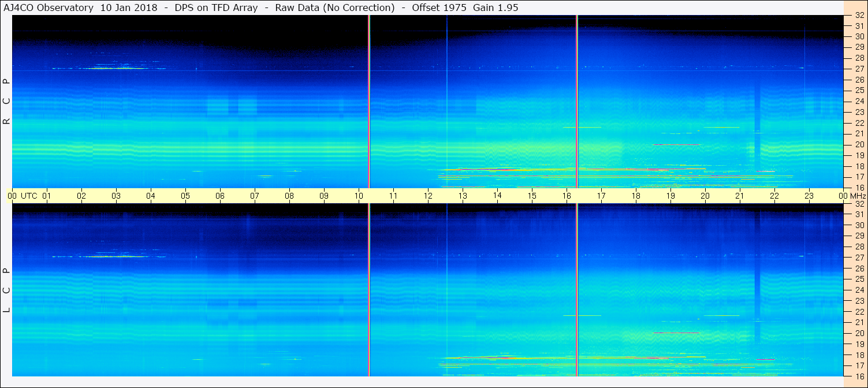Screen dimensions: 868x388
Task: Select hour label 17 on the UTC axis
Action: coord(601,196)
